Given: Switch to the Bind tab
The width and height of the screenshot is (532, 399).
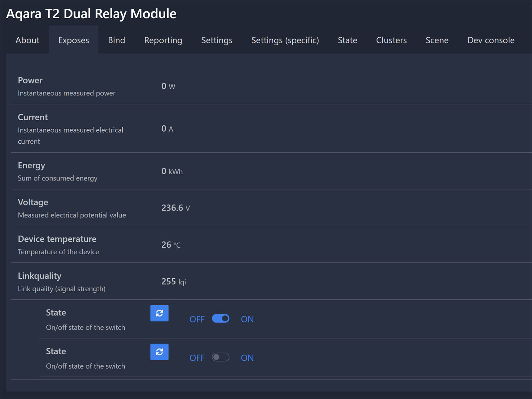Looking at the screenshot, I should [x=116, y=40].
